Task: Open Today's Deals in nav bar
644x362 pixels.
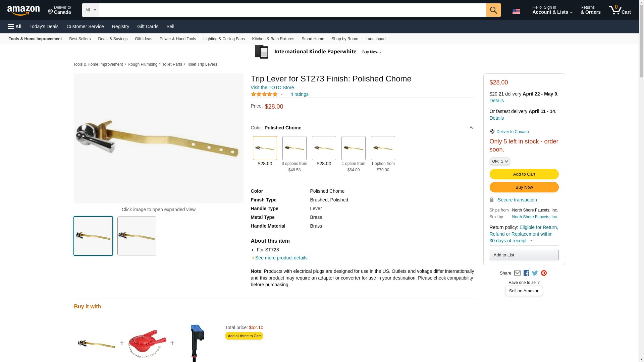Action: tap(44, 26)
